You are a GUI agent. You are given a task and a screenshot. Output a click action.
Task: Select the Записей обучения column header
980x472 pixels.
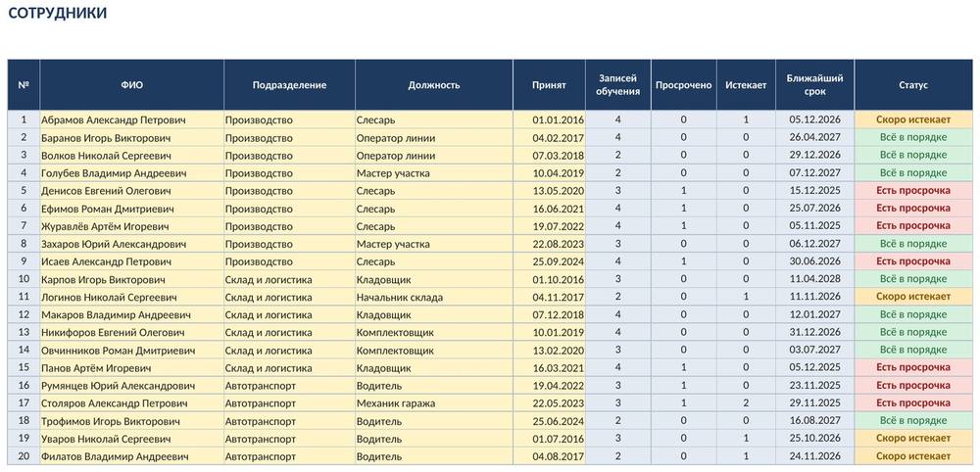pyautogui.click(x=618, y=85)
